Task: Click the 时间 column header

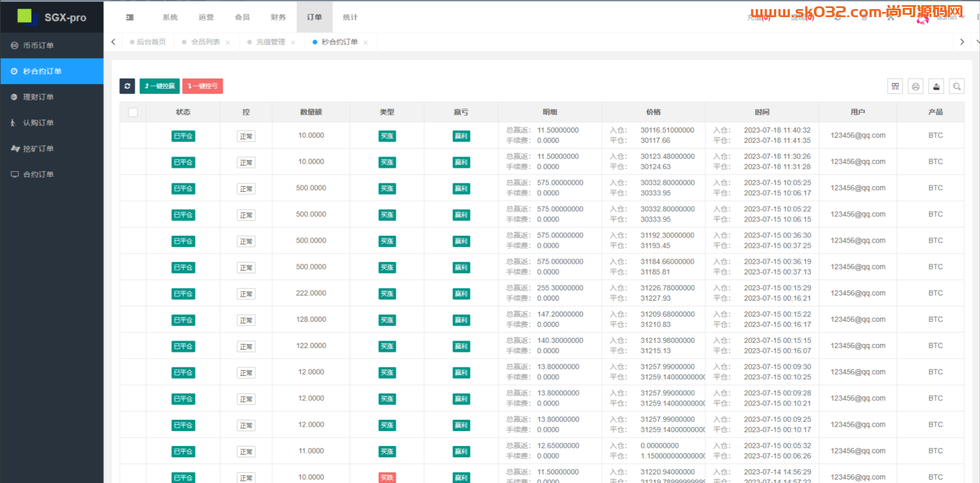Action: 762,112
